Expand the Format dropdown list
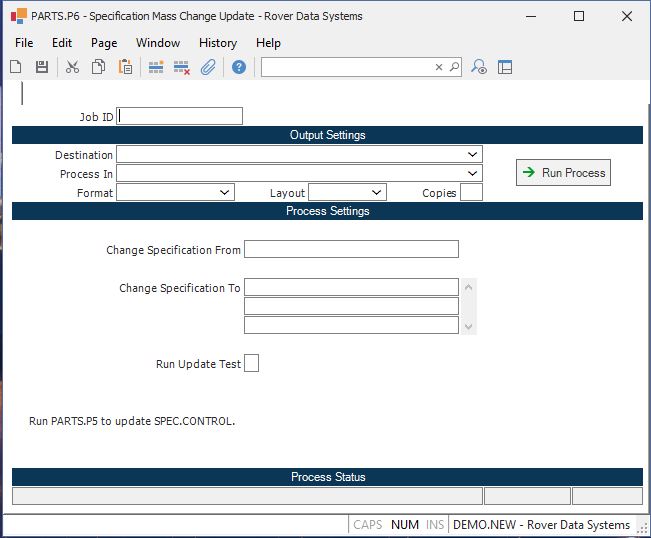651x538 pixels. 224,193
